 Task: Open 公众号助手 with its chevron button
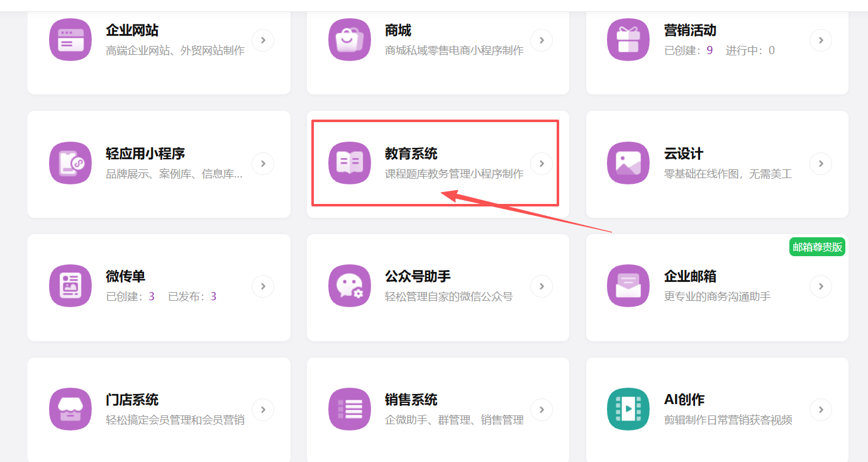(542, 286)
